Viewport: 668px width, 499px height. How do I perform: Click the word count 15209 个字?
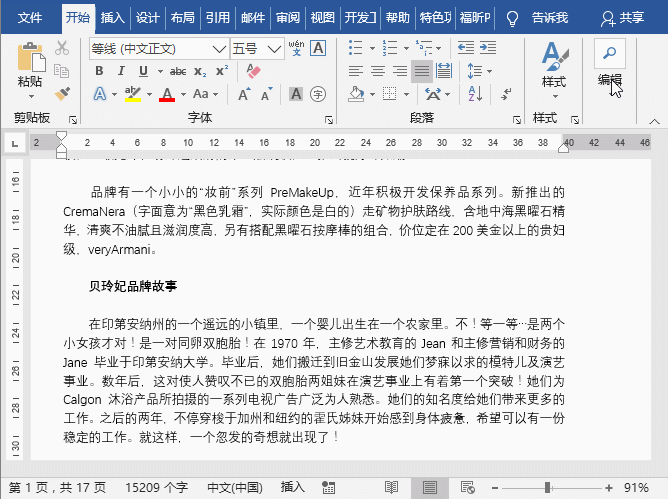pyautogui.click(x=156, y=487)
